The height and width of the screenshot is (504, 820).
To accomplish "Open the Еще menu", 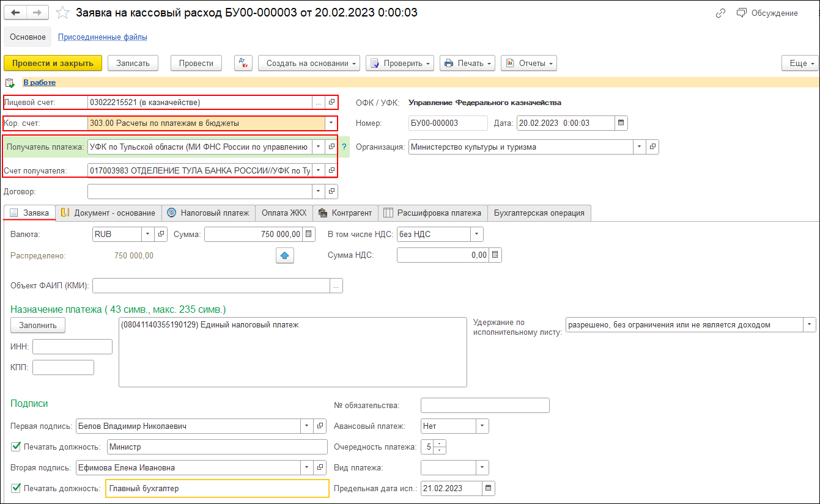I will point(800,63).
